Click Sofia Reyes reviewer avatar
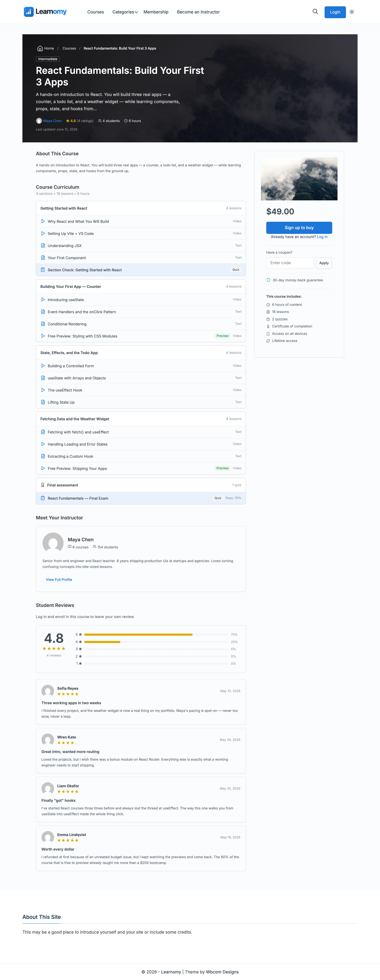Image resolution: width=380 pixels, height=980 pixels. pos(48,691)
